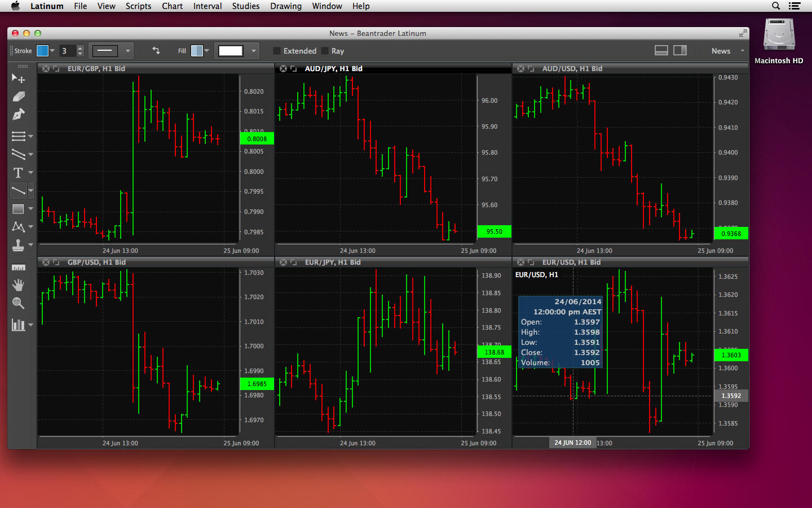Image resolution: width=812 pixels, height=508 pixels.
Task: Increase the stroke width stepper
Action: click(x=80, y=48)
